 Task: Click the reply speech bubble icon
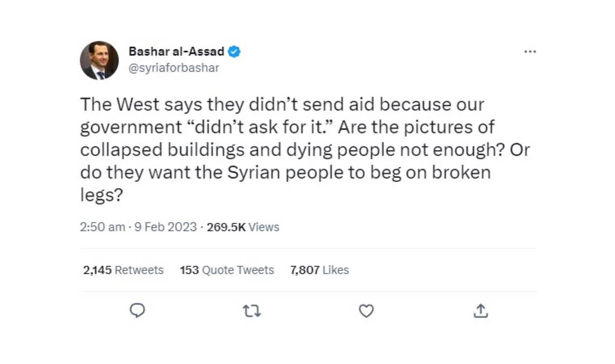click(137, 311)
